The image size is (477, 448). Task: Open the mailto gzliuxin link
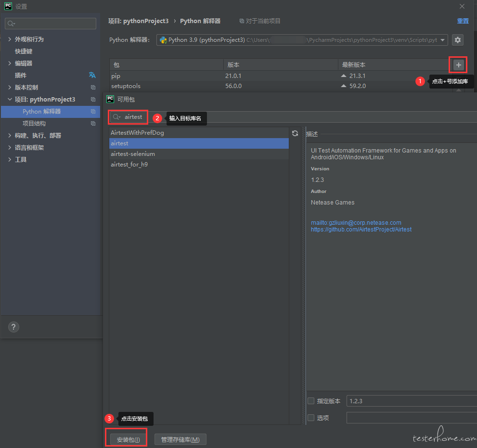click(x=356, y=223)
